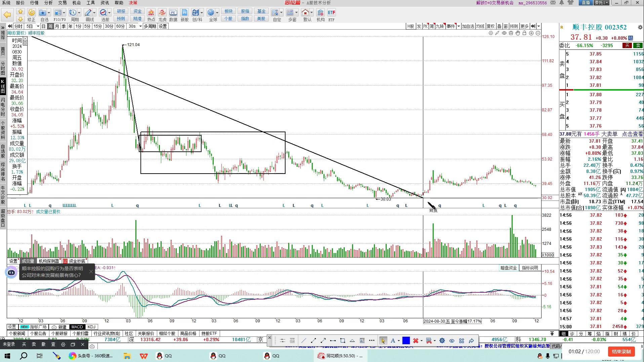Select the rectangle drawing tool
Image resolution: width=644 pixels, height=362 pixels.
(343, 340)
